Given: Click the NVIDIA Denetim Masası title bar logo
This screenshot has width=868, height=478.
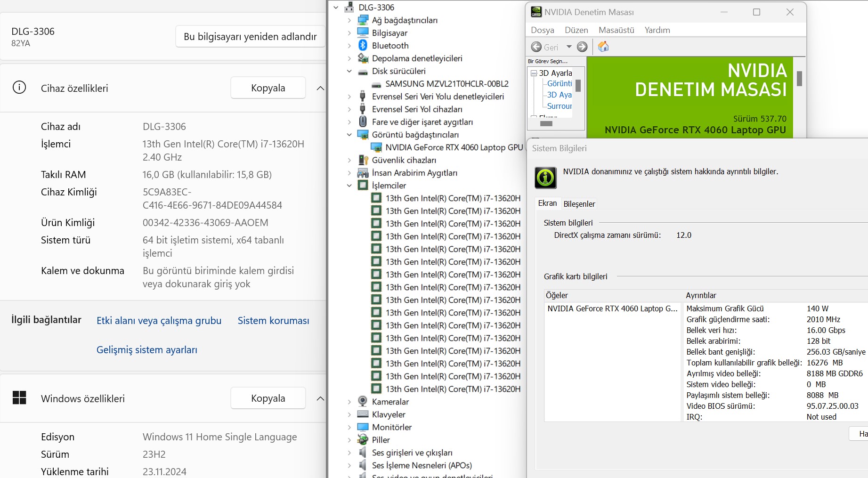Looking at the screenshot, I should [x=536, y=12].
